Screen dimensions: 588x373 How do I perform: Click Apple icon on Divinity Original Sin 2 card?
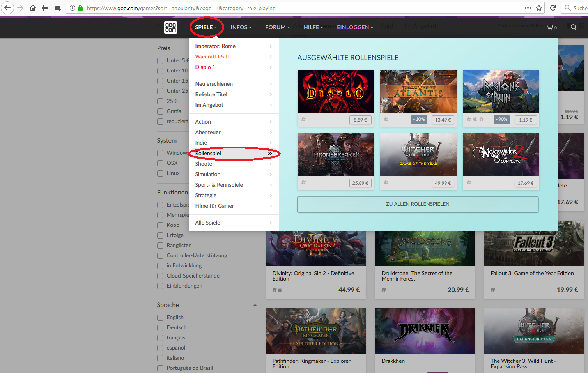[280, 290]
